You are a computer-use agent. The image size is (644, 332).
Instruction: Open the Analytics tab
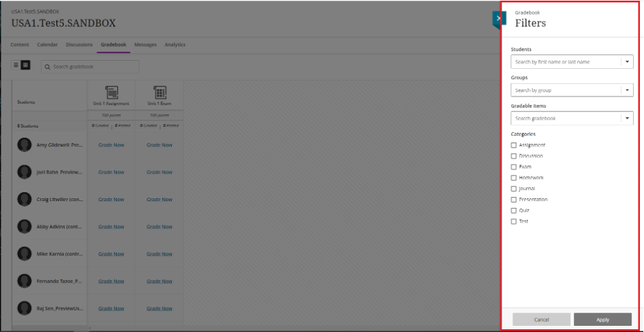[175, 45]
